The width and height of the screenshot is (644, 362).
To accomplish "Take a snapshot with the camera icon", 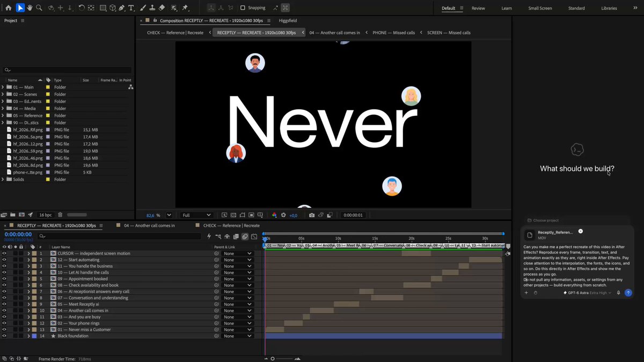I will (x=312, y=215).
